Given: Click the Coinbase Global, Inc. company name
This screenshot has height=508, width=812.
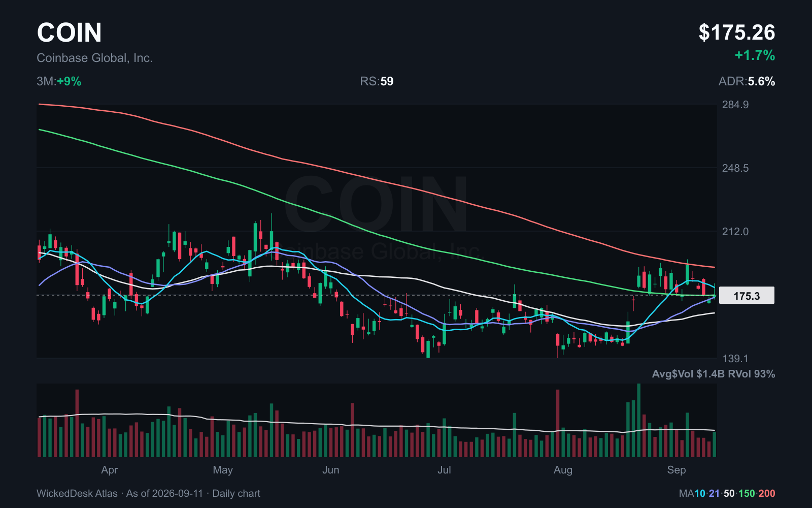Looking at the screenshot, I should click(x=94, y=58).
